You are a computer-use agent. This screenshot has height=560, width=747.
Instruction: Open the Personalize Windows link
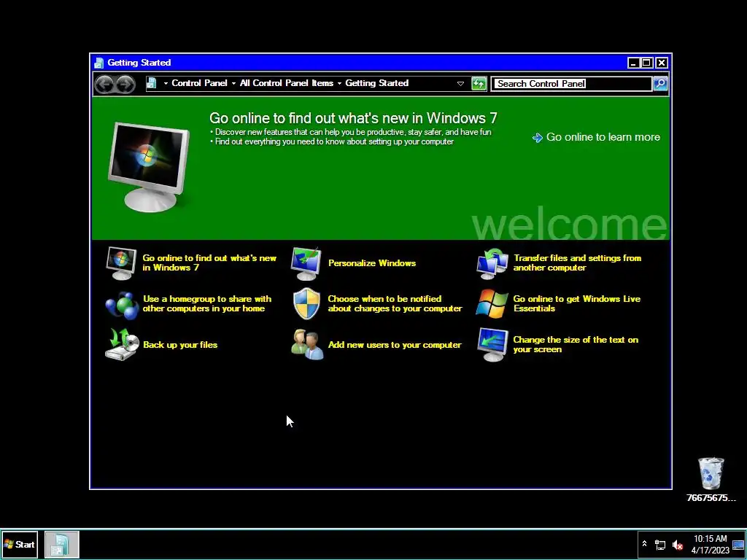371,262
